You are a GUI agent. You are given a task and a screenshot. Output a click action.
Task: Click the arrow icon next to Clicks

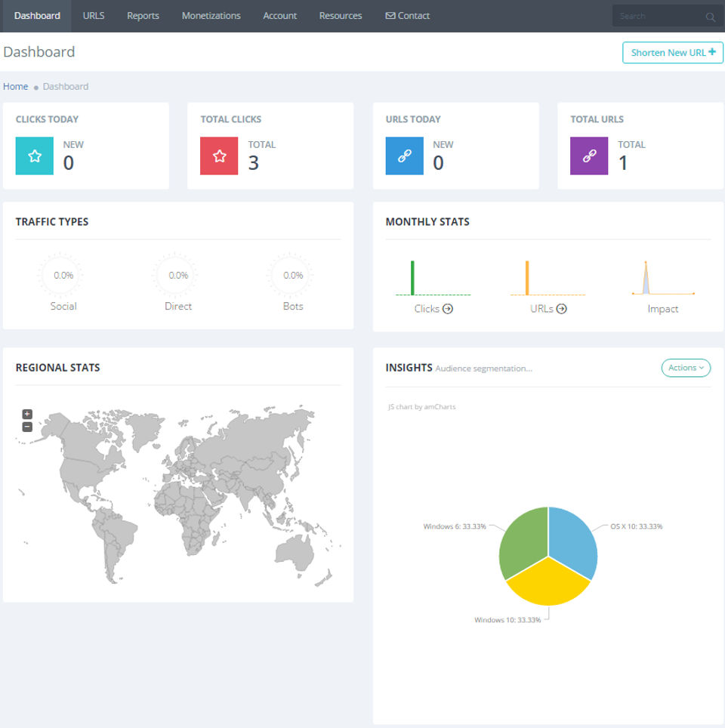point(448,309)
